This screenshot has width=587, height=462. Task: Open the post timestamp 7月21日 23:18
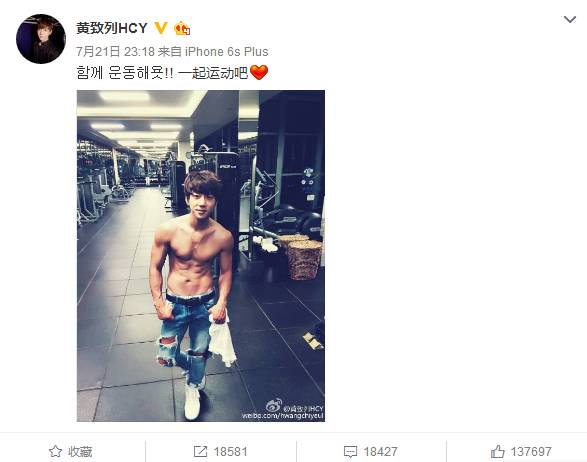click(115, 52)
